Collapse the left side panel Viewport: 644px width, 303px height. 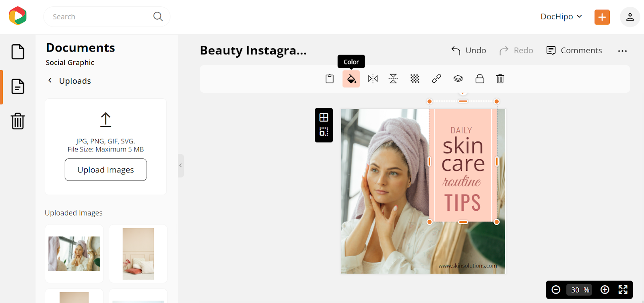(181, 165)
